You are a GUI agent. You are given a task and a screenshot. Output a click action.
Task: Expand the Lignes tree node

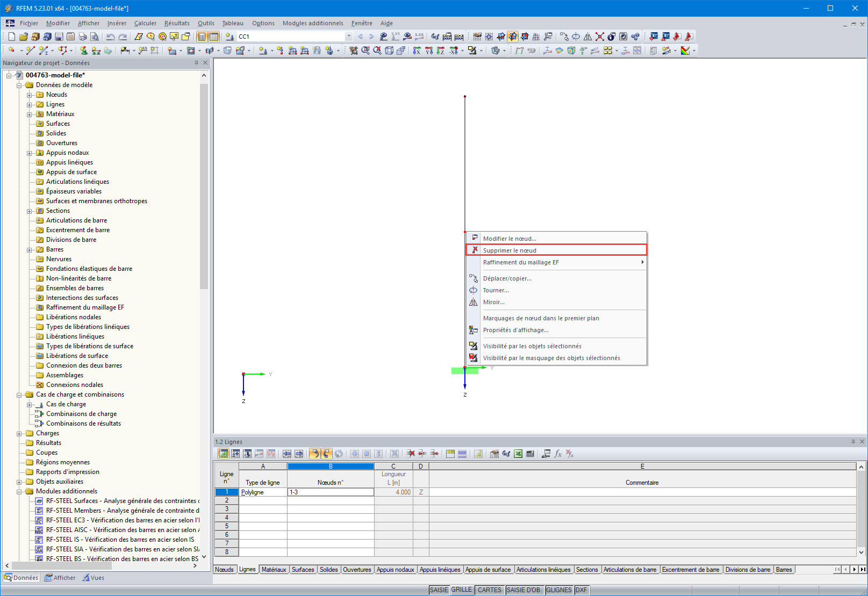click(30, 105)
